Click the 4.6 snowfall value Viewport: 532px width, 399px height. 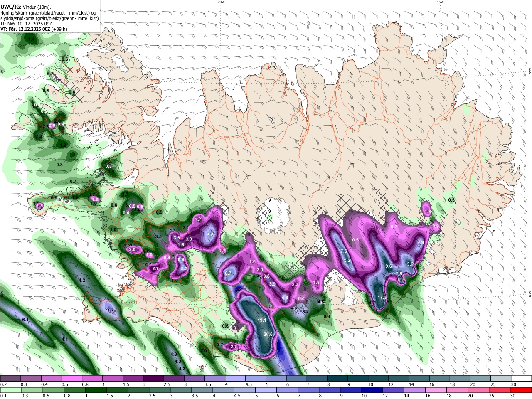point(285,298)
